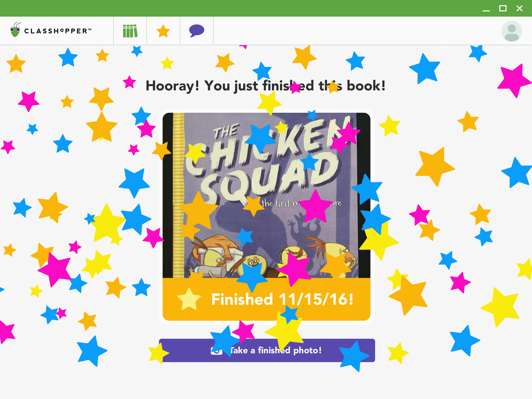This screenshot has height=399, width=532.
Task: Maximize the Classhopper window
Action: tap(503, 9)
